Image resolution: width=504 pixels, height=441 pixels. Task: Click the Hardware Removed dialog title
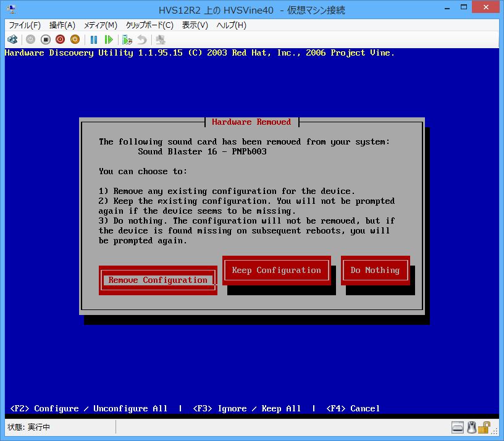coord(251,122)
